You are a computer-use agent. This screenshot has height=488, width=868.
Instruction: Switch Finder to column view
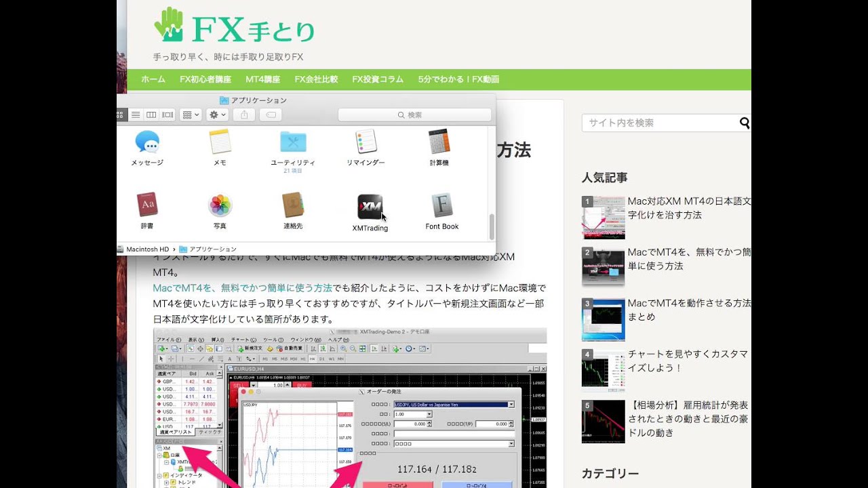[151, 115]
